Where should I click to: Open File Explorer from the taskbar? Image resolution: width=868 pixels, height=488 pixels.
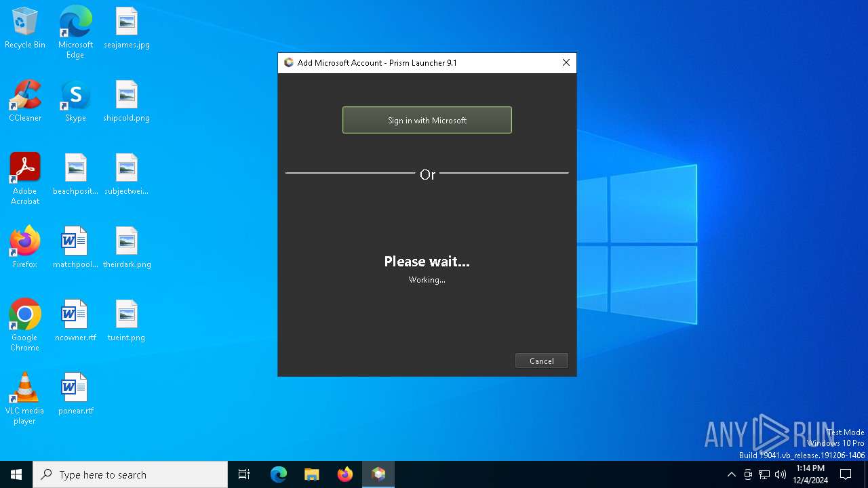tap(312, 474)
